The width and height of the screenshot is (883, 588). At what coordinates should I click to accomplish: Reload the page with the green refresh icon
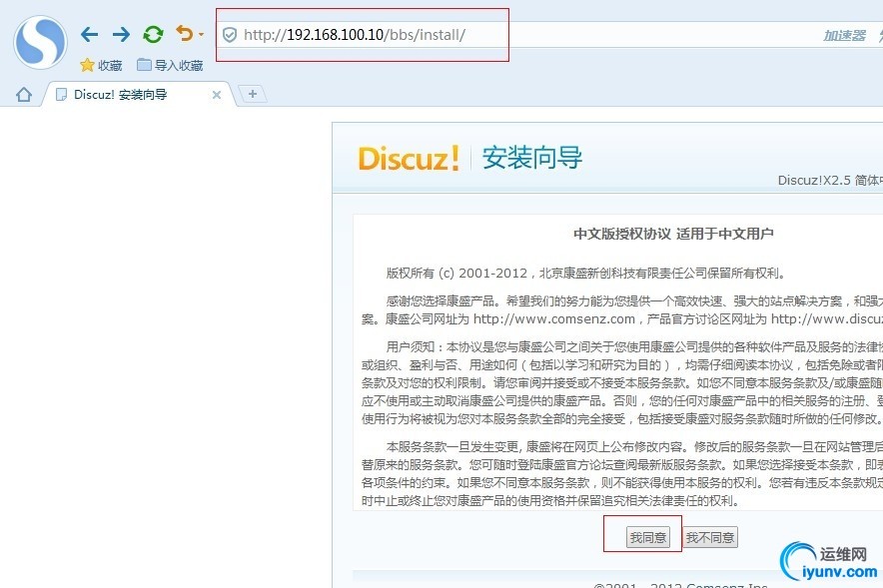pos(153,34)
